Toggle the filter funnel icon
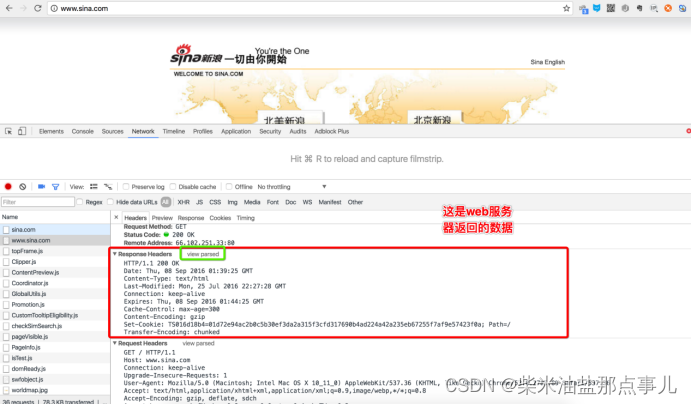692x405 pixels. tap(56, 187)
